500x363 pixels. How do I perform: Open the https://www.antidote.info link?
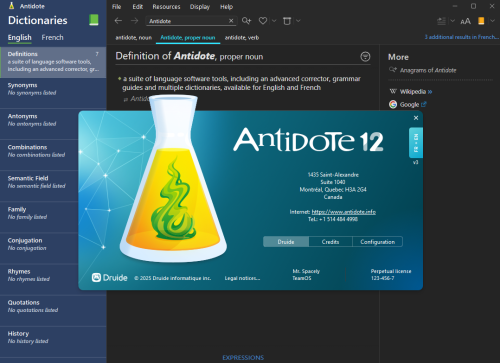pyautogui.click(x=344, y=212)
